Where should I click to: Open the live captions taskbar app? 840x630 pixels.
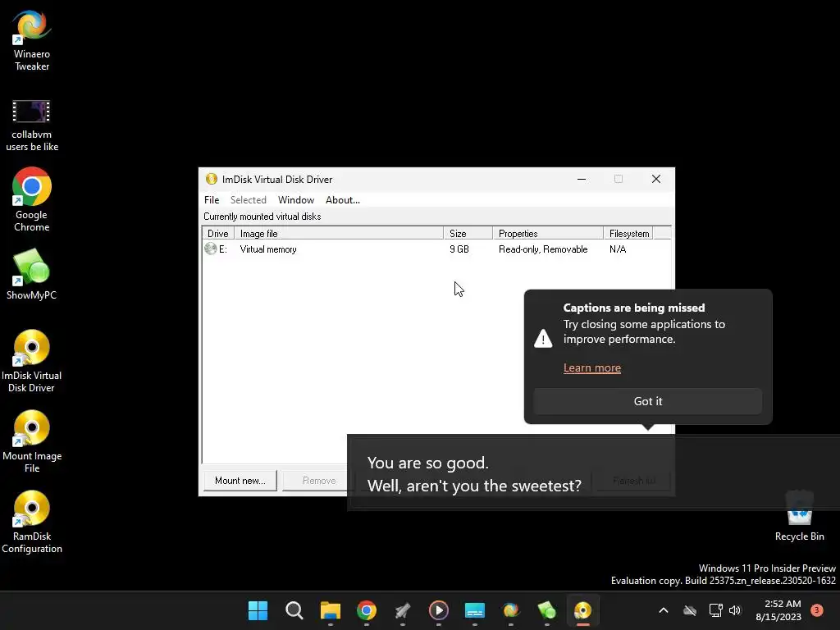475,610
